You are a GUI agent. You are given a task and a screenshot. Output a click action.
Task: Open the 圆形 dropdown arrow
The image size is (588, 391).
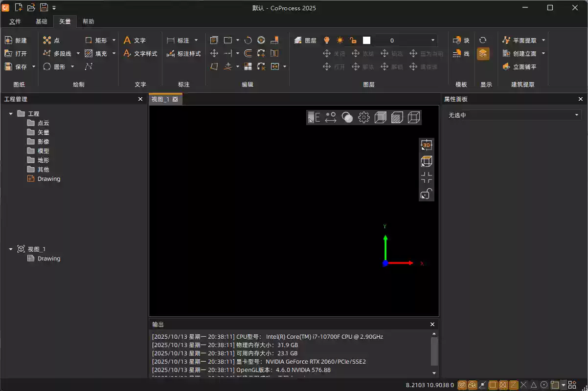[72, 66]
